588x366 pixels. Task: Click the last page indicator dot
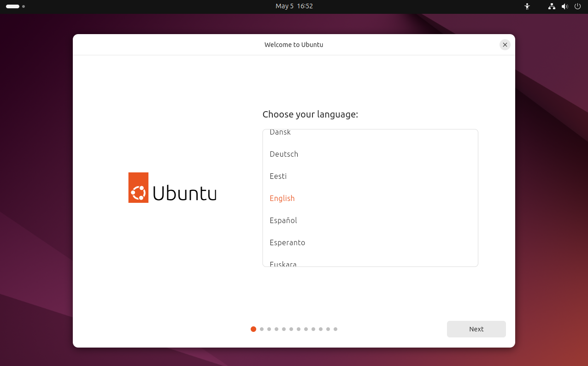[335, 329]
